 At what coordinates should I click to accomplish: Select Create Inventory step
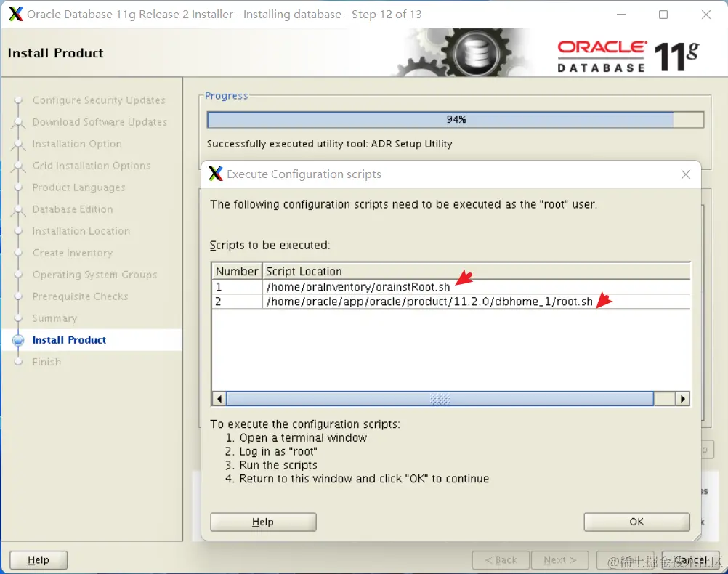pos(73,253)
